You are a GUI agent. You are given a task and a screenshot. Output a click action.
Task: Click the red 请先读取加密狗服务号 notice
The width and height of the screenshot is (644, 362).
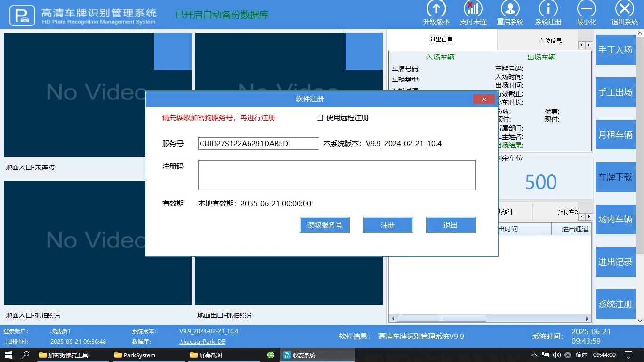coord(219,118)
